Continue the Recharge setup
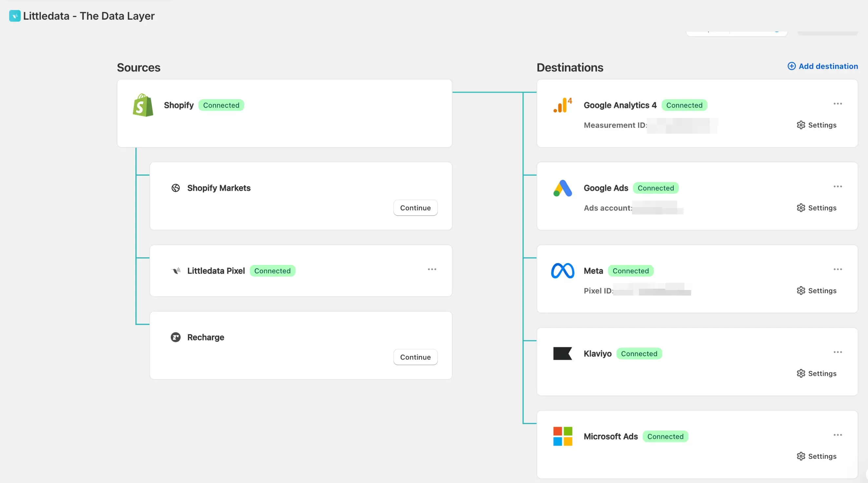 tap(415, 357)
